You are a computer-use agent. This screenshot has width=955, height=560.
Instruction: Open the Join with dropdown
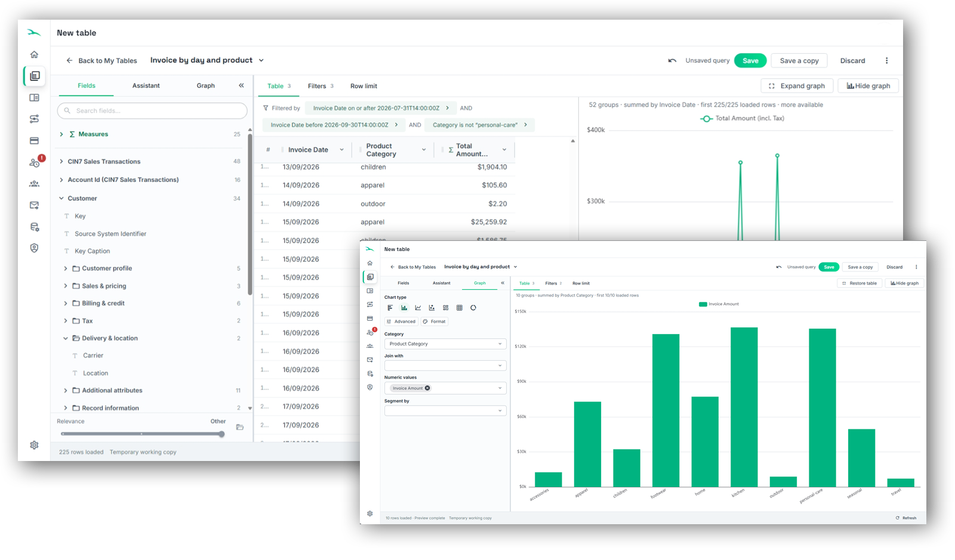445,366
